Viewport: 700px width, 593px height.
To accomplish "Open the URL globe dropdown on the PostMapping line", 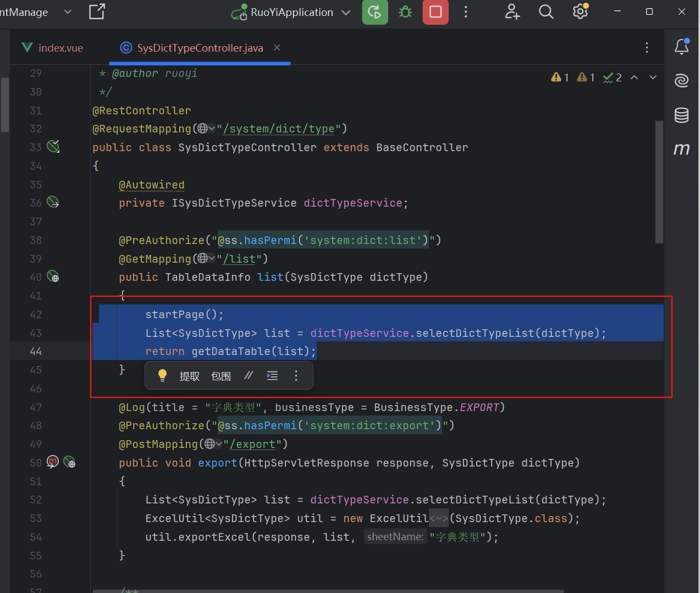I will (213, 444).
